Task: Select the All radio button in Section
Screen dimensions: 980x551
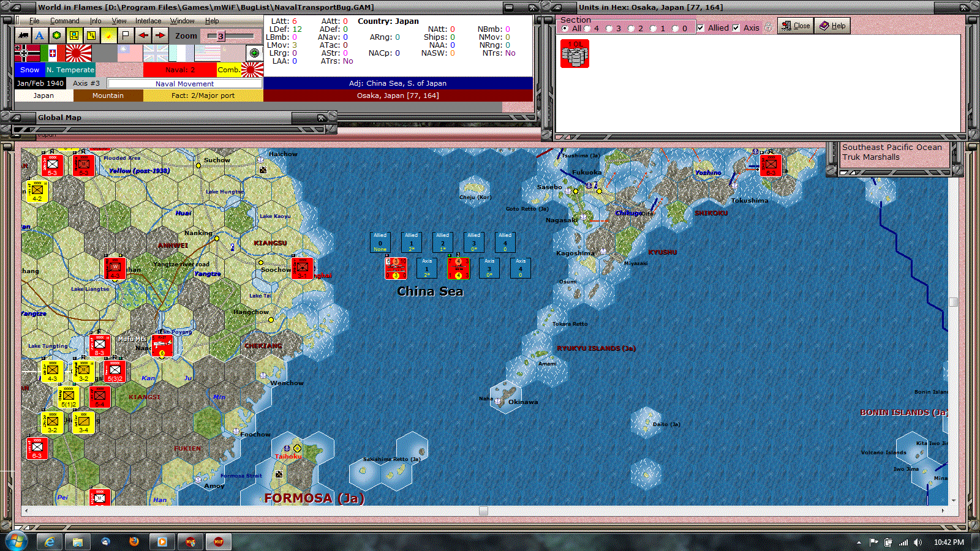Action: click(565, 27)
